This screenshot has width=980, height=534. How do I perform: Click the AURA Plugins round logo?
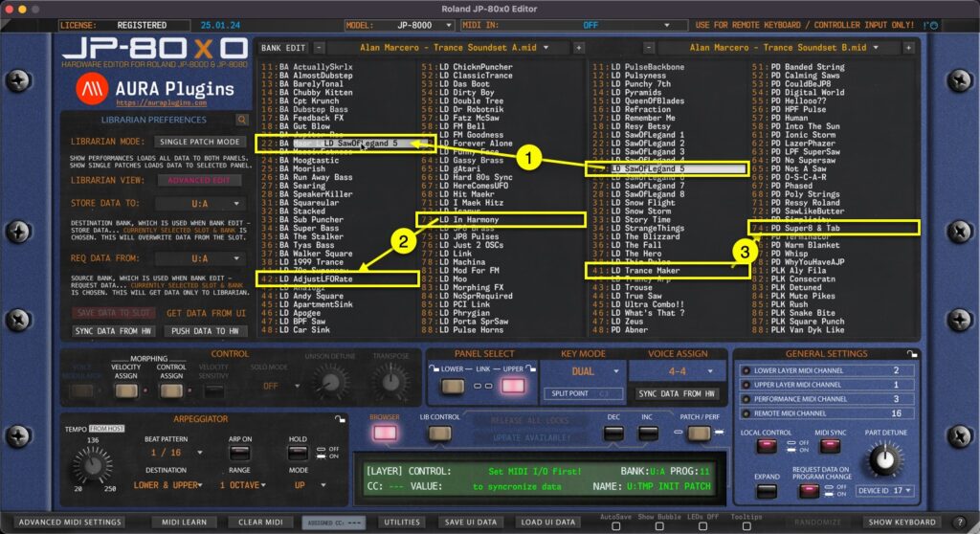click(x=92, y=89)
